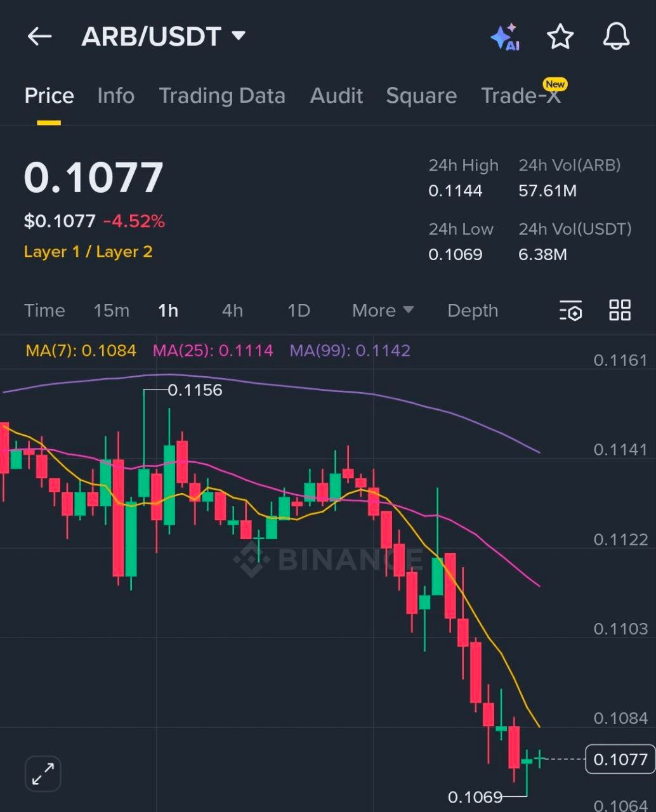Select the 15m timeframe

pyautogui.click(x=111, y=311)
